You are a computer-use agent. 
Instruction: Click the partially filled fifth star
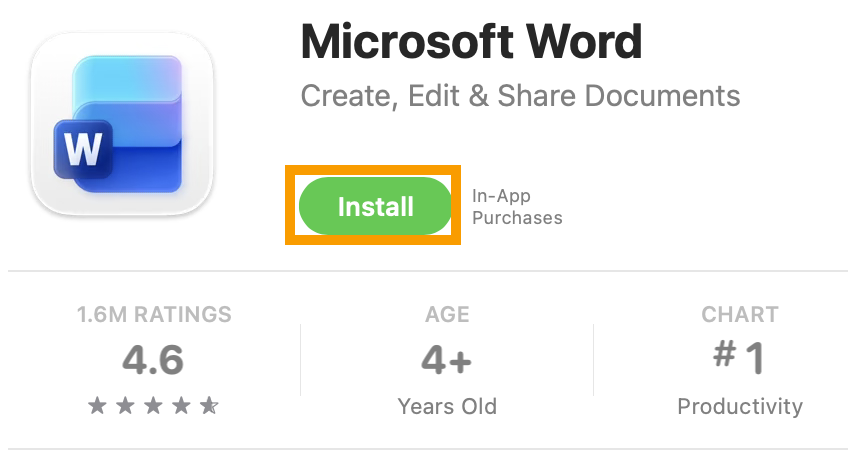(209, 406)
